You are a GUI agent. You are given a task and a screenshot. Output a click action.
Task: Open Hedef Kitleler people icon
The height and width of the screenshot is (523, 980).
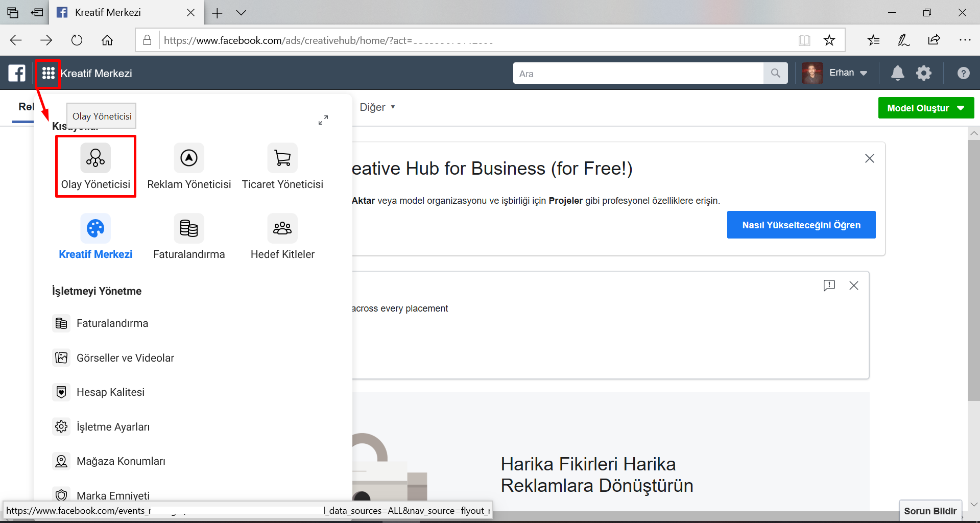tap(282, 228)
